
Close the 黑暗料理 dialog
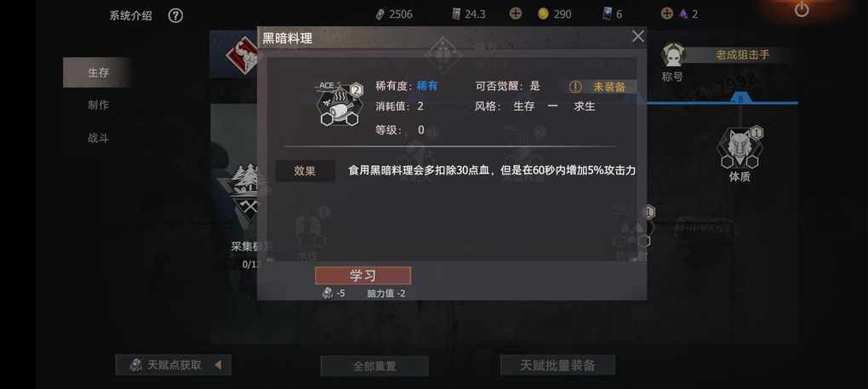(x=638, y=37)
